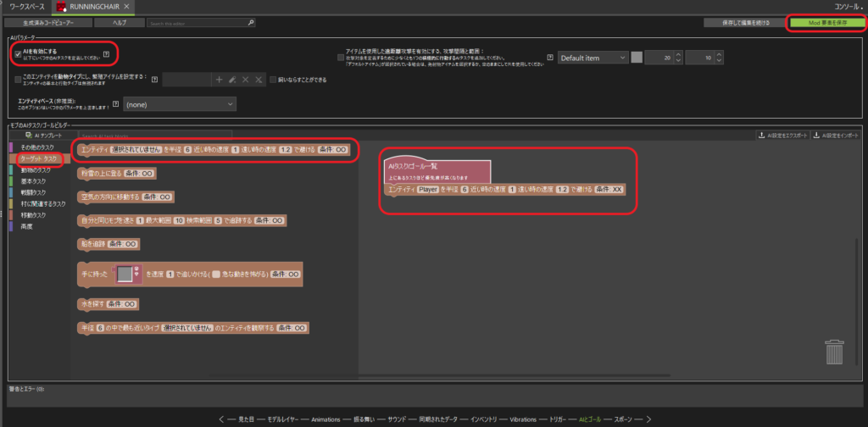Click the 保存して編集を続ける button

[737, 22]
